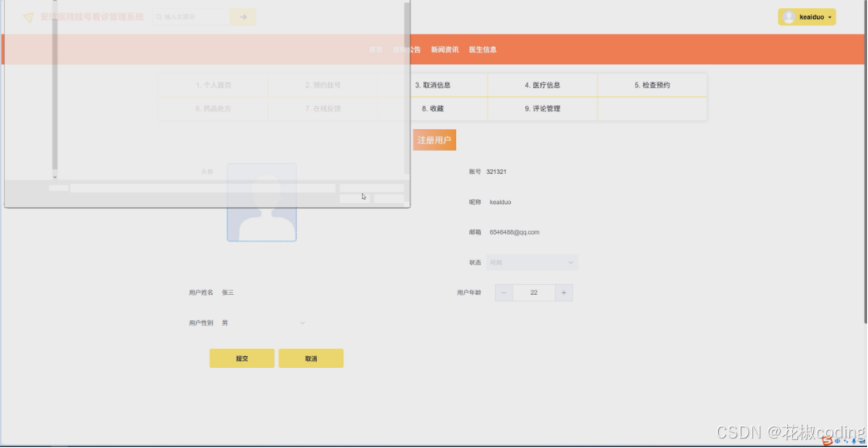
Task: Click the Sogou soft keyboard icon
Action: [862, 441]
